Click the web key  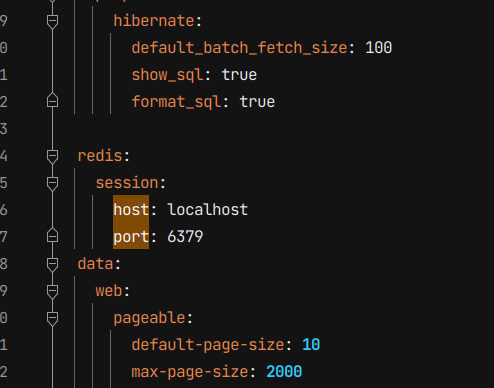coord(109,291)
